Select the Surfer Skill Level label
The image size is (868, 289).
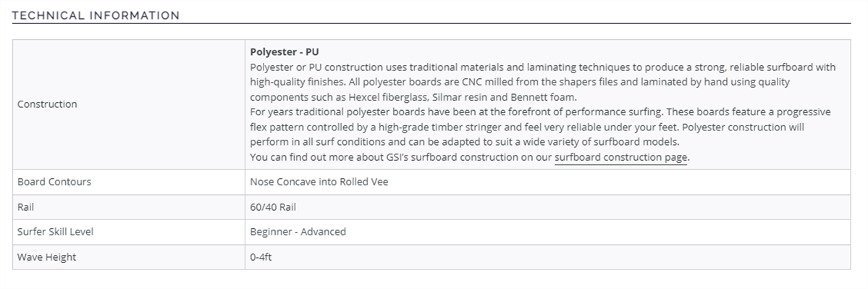[x=55, y=232]
